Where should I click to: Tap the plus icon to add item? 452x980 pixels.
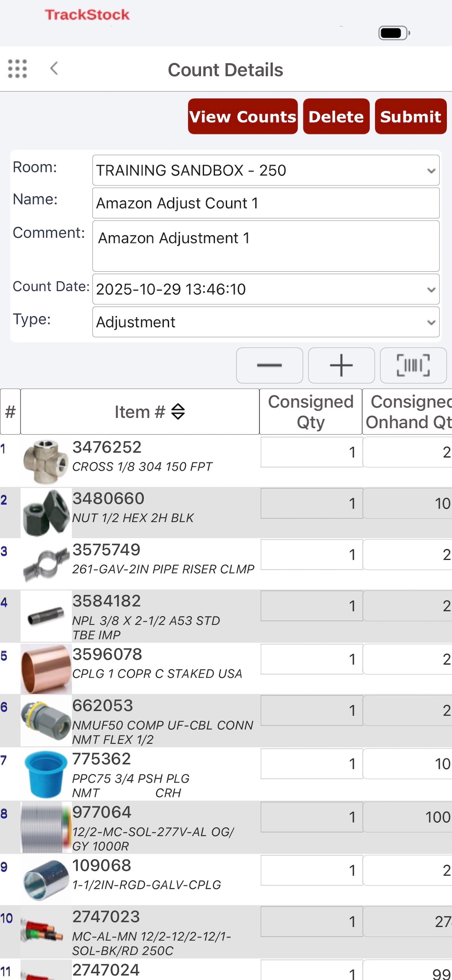341,365
